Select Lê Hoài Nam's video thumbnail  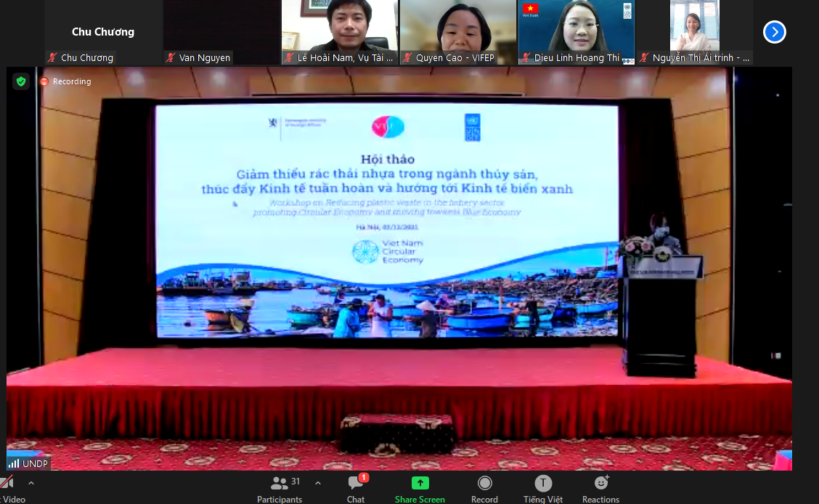(339, 29)
